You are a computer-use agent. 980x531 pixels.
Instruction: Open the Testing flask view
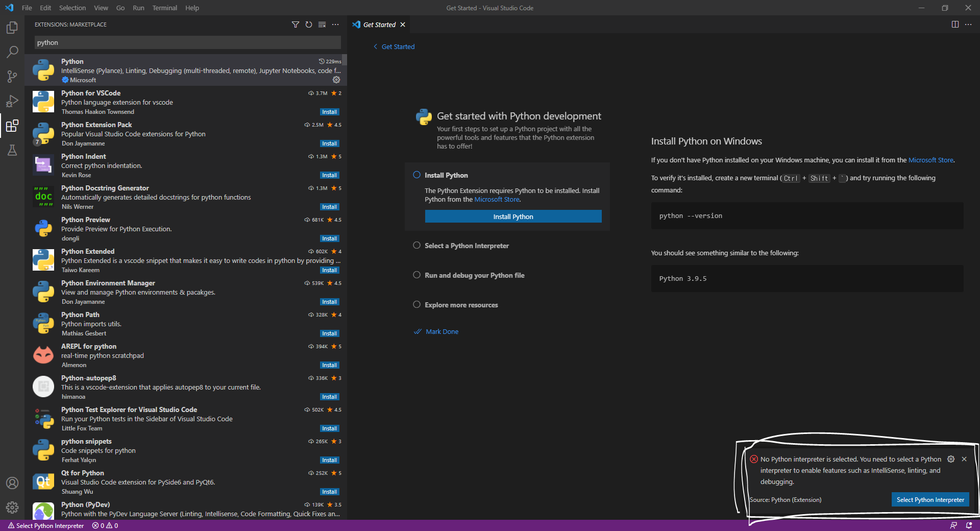[12, 150]
